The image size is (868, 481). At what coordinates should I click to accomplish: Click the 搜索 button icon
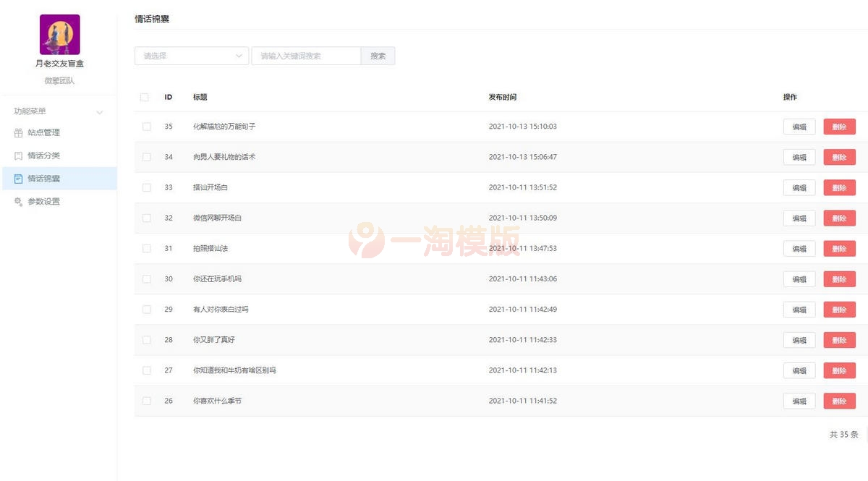point(378,55)
